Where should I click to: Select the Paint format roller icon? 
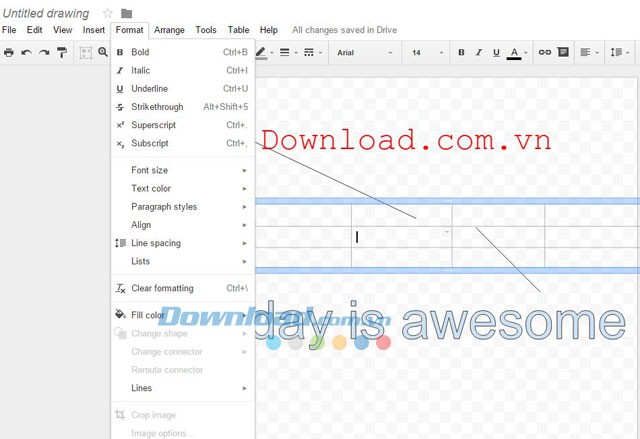tap(62, 52)
